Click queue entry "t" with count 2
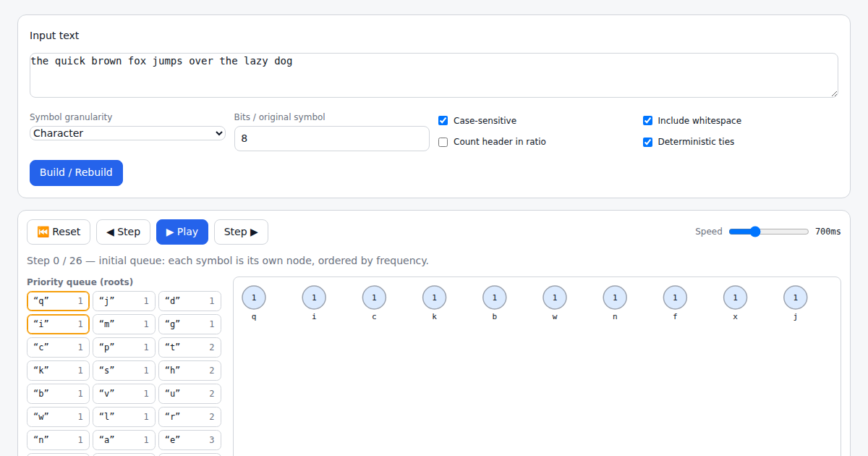Screen dimensions: 868x456 point(190,347)
